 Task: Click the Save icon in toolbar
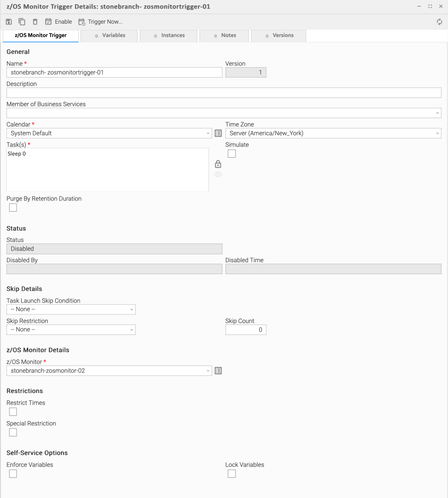point(9,22)
